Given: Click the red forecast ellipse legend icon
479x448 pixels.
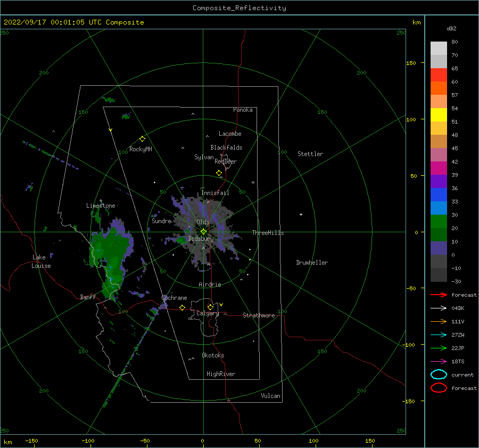Looking at the screenshot, I should click(x=439, y=388).
